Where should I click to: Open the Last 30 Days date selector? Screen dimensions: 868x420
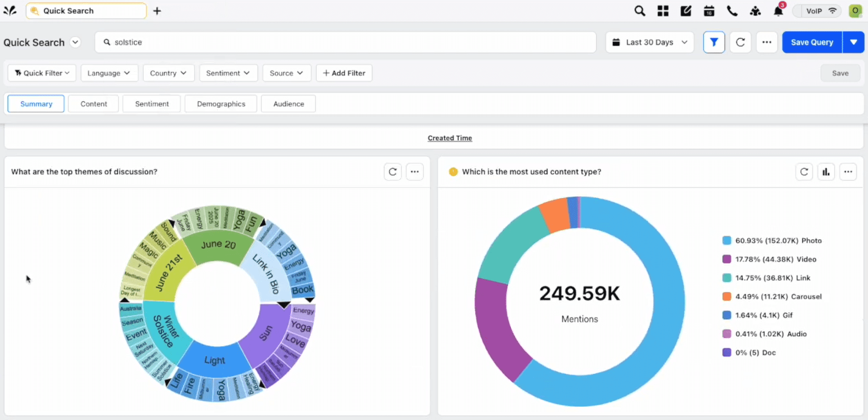coord(650,42)
